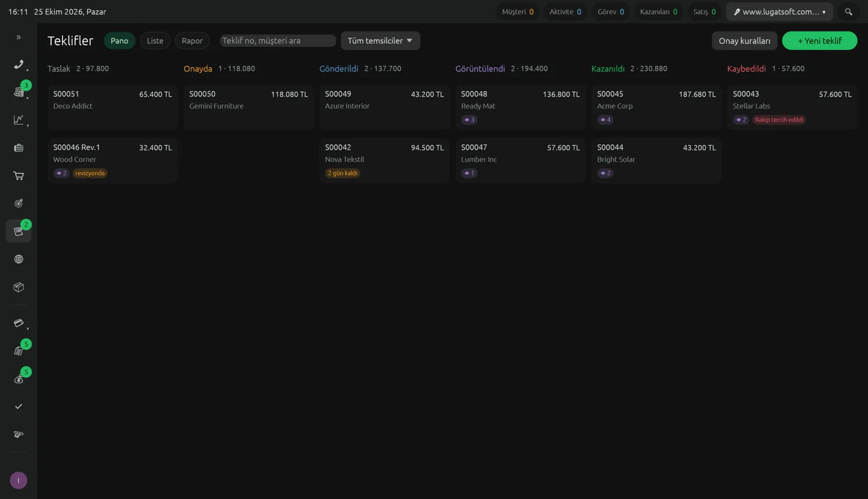Viewport: 868px width, 499px height.
Task: Open the calendar sidebar icon with badge 3
Action: (x=18, y=92)
